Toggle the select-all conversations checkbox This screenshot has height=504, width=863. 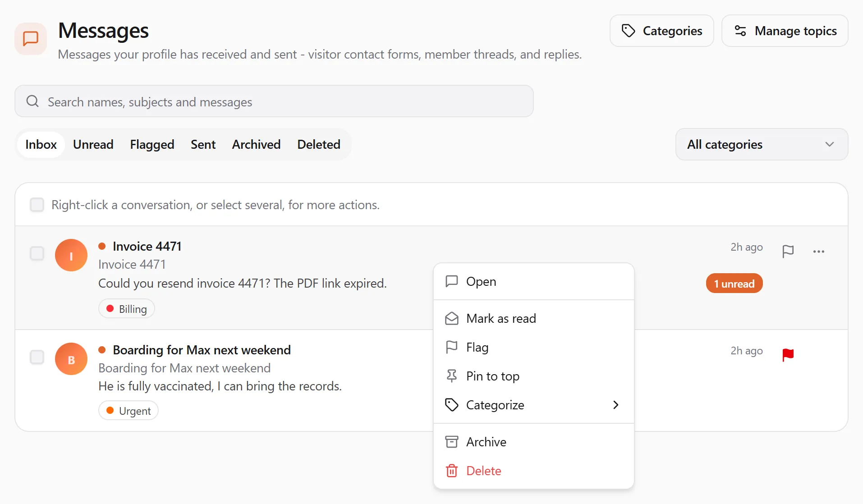point(37,205)
